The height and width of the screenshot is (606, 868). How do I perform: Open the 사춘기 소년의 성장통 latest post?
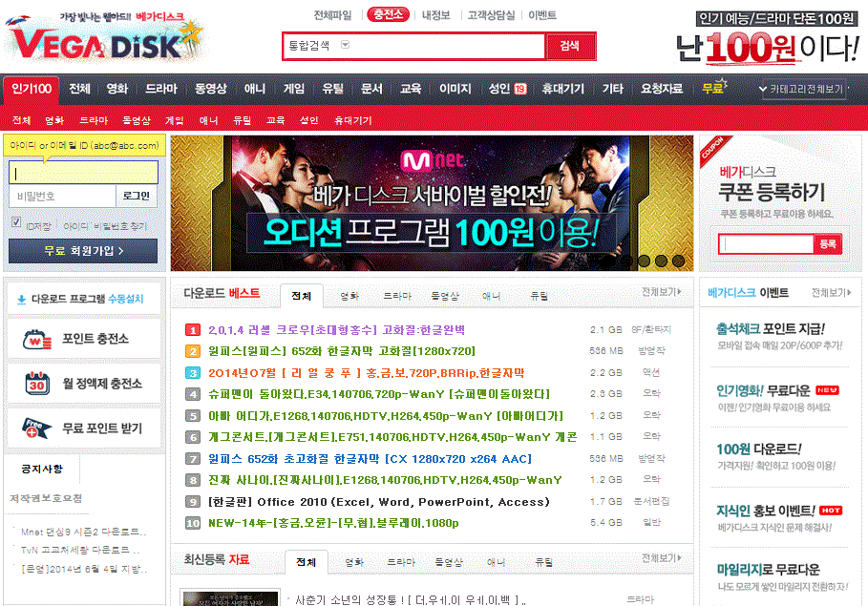411,600
